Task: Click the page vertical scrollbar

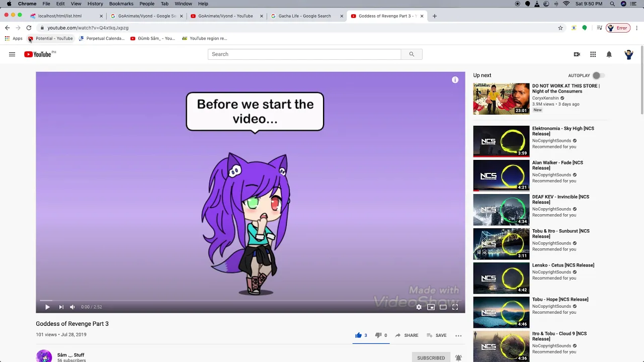Action: 641,80
